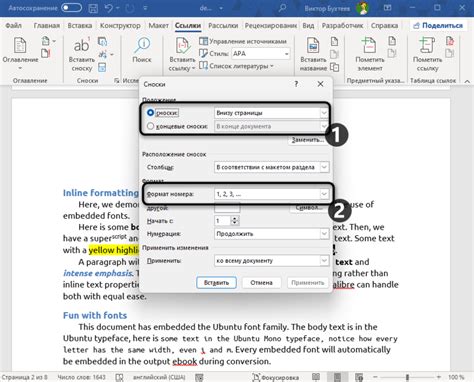Open the Поиск research tool
Viewport: 474px width, 382px height.
click(x=142, y=50)
